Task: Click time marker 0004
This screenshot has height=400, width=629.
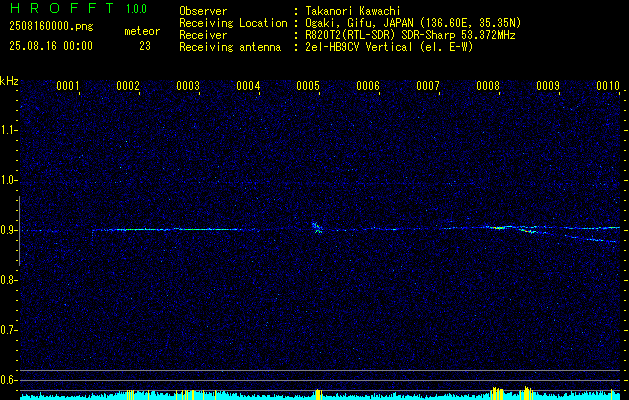Action: [x=248, y=85]
